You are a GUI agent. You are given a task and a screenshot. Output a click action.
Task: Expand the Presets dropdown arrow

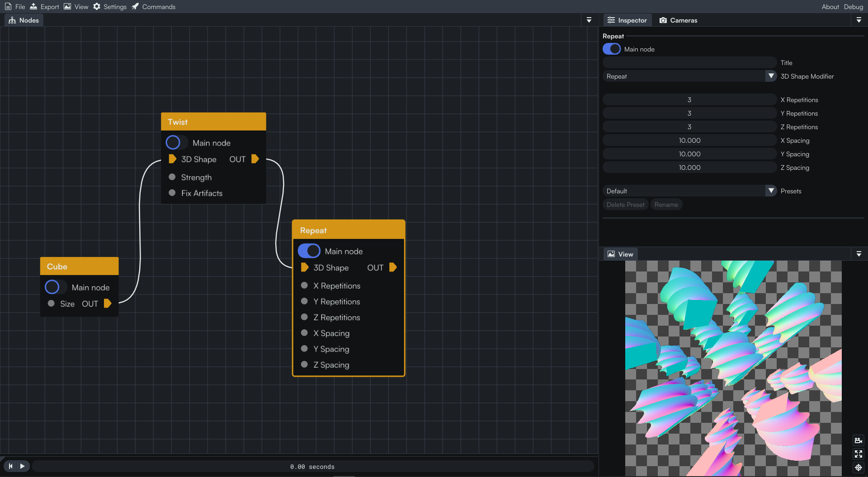click(771, 191)
